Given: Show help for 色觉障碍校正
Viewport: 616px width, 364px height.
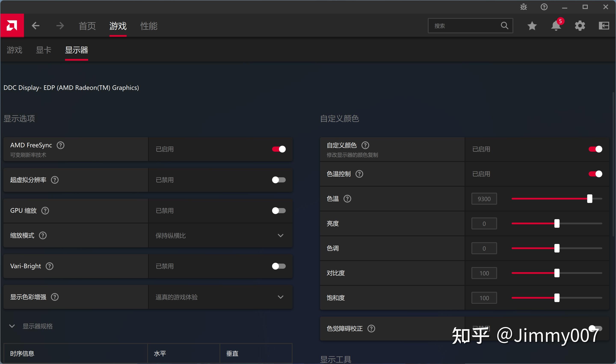Looking at the screenshot, I should [x=371, y=329].
